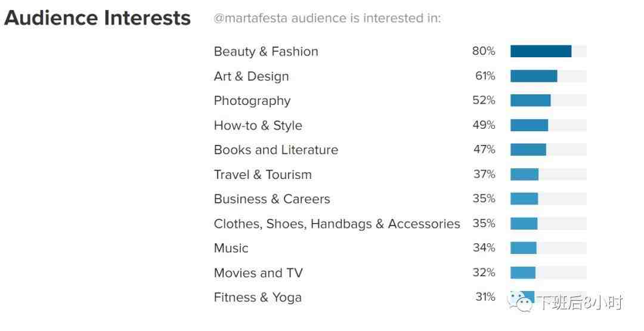Click the 47% Books and Literature value
Screen dimensions: 644x331
(x=484, y=149)
